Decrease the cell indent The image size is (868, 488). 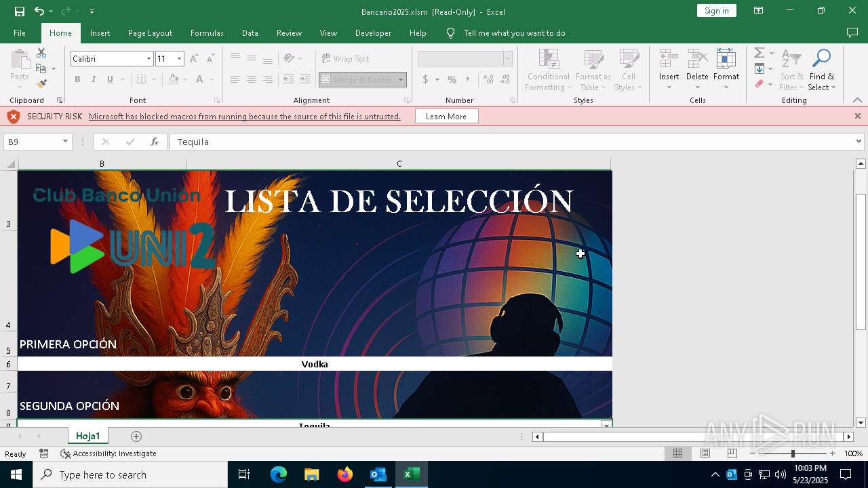[289, 79]
